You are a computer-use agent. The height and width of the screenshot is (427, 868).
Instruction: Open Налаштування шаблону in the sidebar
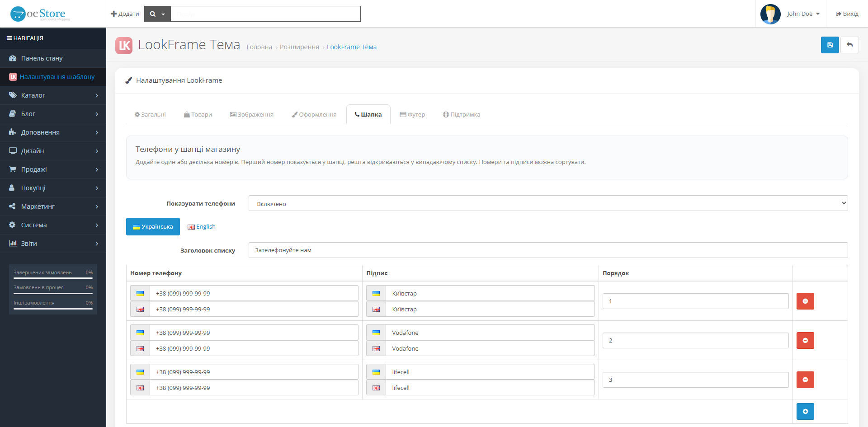point(53,77)
